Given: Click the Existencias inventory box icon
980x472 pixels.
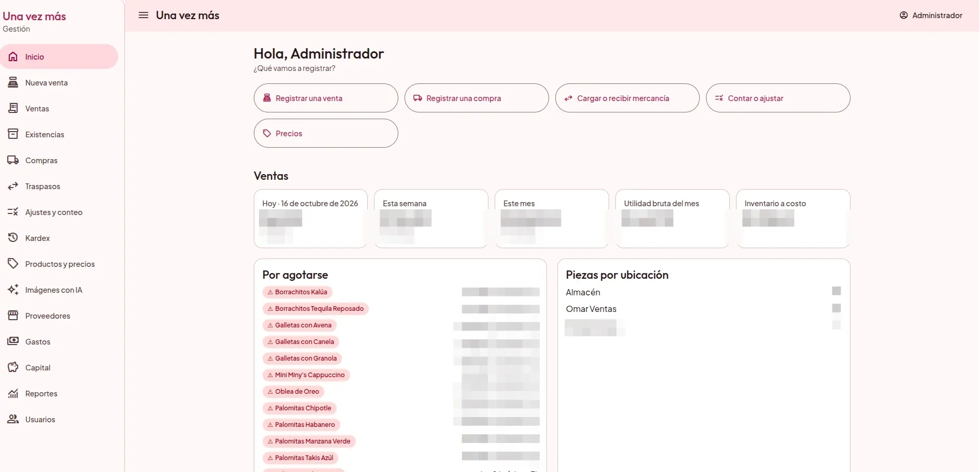Looking at the screenshot, I should pyautogui.click(x=13, y=134).
